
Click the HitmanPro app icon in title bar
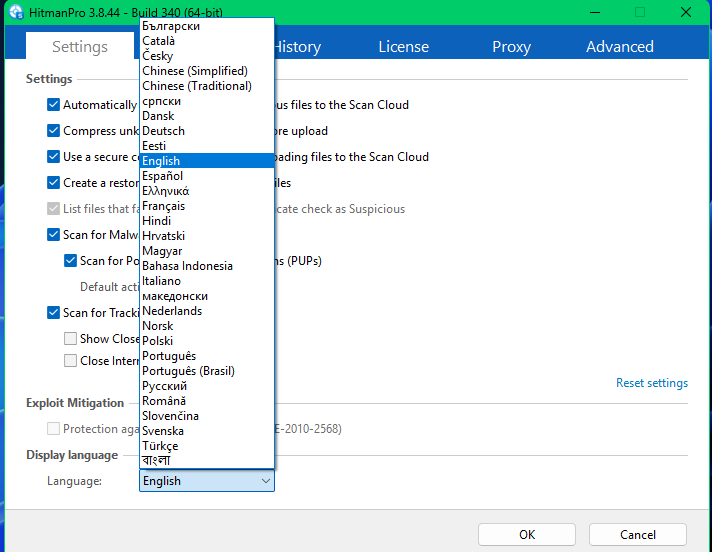coord(16,12)
